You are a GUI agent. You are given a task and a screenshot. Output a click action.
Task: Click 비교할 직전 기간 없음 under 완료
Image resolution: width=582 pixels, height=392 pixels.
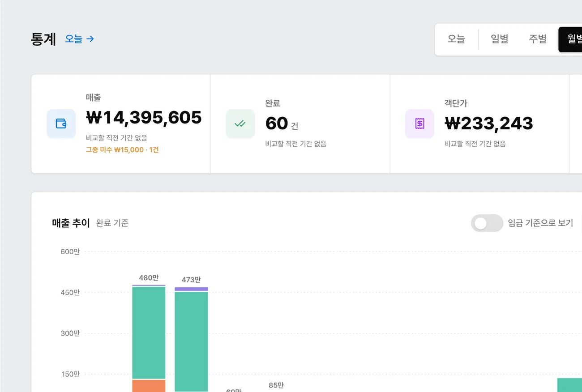(x=296, y=144)
